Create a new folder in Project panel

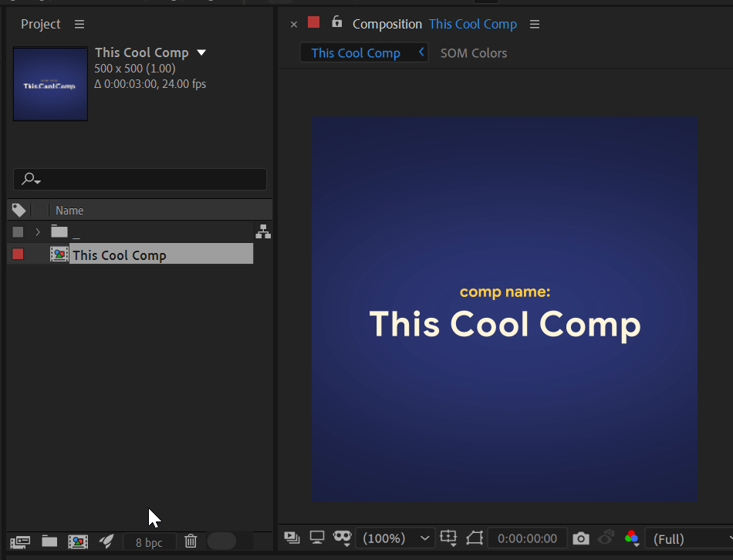pos(49,541)
